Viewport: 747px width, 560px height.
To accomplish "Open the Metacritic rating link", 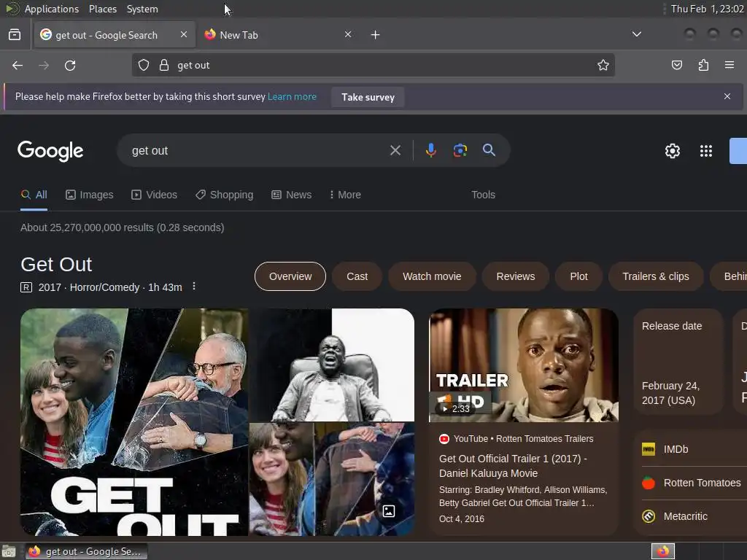I will [685, 516].
